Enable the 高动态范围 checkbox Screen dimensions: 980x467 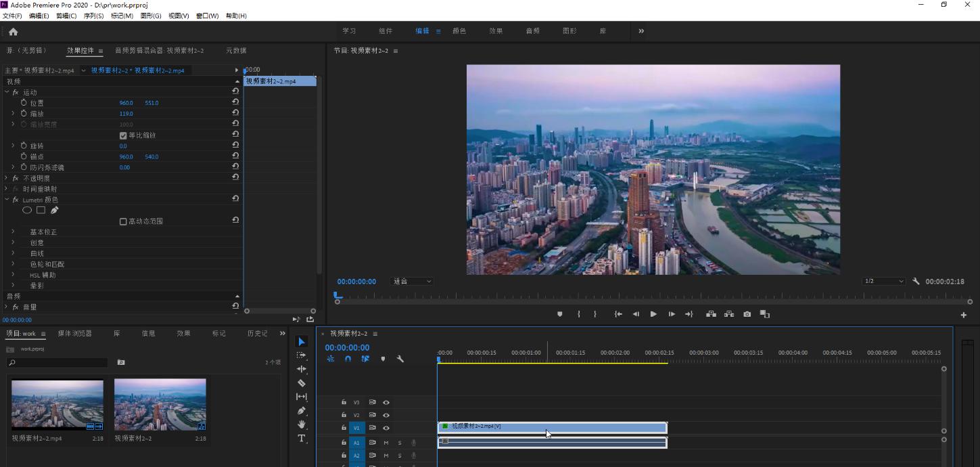123,221
